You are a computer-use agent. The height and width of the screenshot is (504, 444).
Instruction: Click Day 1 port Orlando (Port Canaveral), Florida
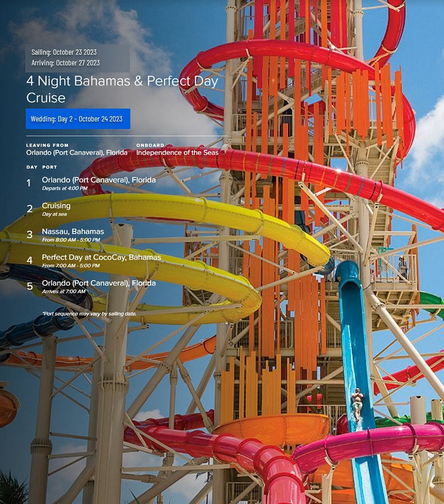(x=99, y=180)
